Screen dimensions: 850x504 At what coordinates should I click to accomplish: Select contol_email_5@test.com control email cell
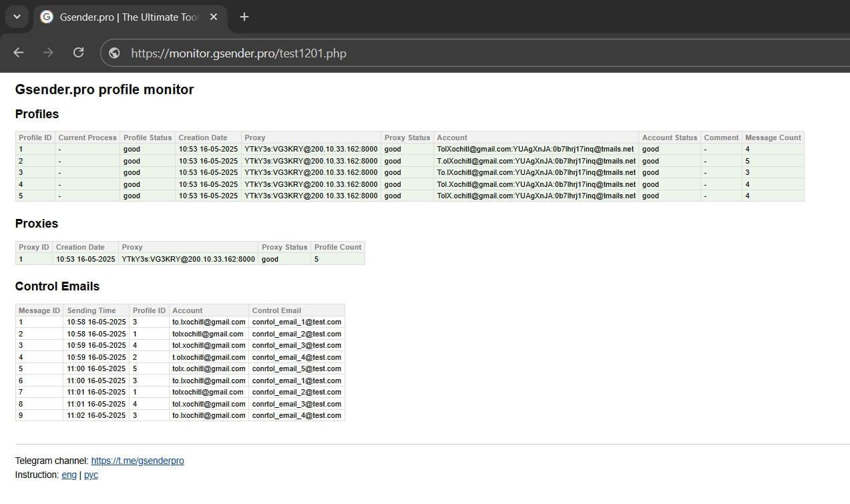tap(296, 368)
